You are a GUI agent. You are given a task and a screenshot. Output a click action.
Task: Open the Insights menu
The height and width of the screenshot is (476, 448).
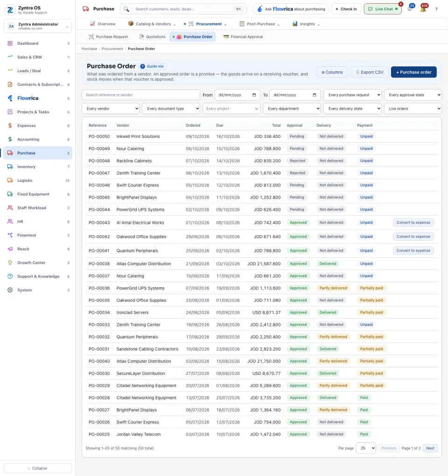(x=306, y=24)
